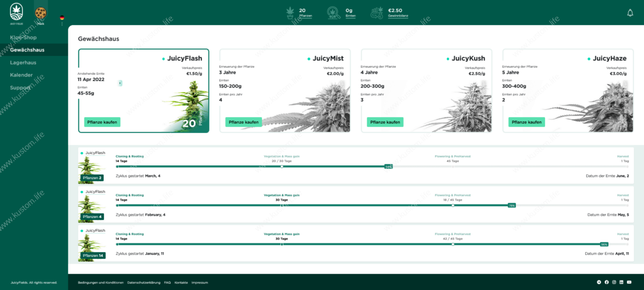Click the Gewächshaus page heading
This screenshot has width=644, height=290.
(x=99, y=39)
